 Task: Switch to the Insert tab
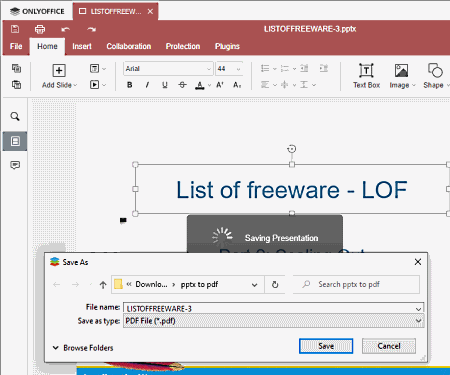click(x=82, y=46)
